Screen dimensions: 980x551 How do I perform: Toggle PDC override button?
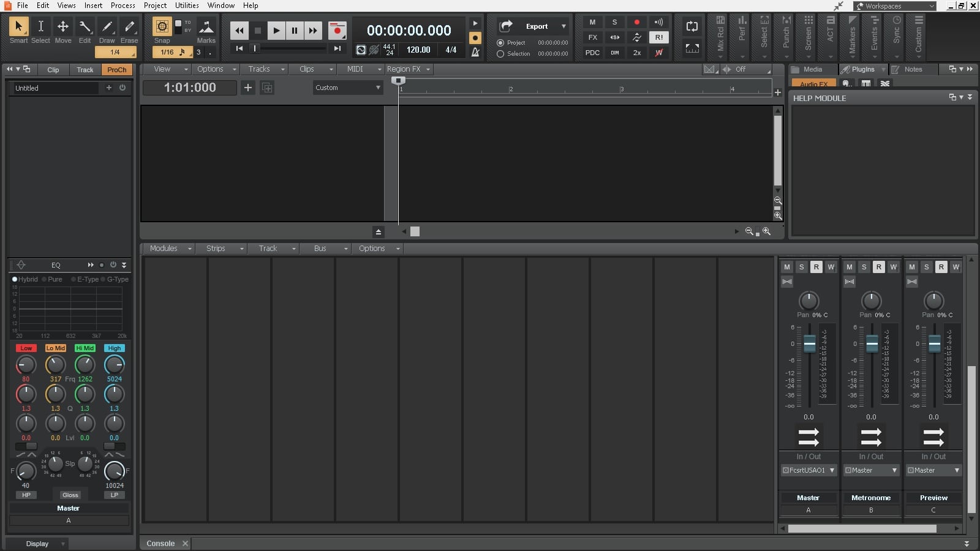click(x=592, y=53)
